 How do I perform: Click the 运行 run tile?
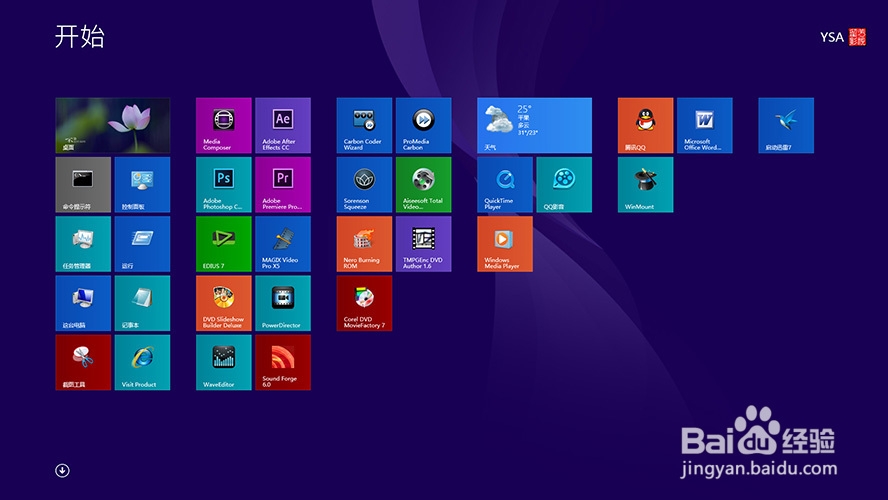[x=142, y=244]
